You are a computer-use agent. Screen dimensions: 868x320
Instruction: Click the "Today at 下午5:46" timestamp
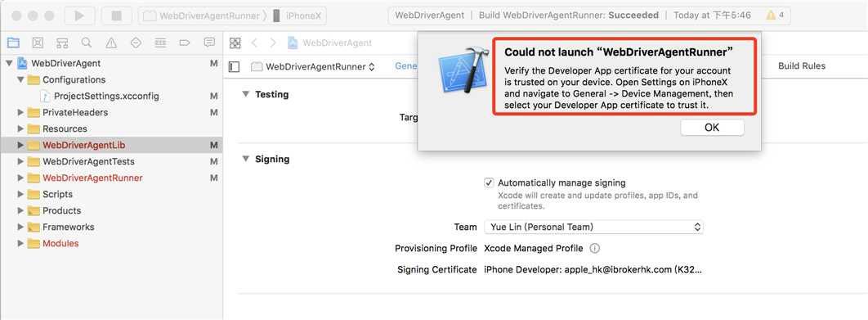[x=713, y=16]
